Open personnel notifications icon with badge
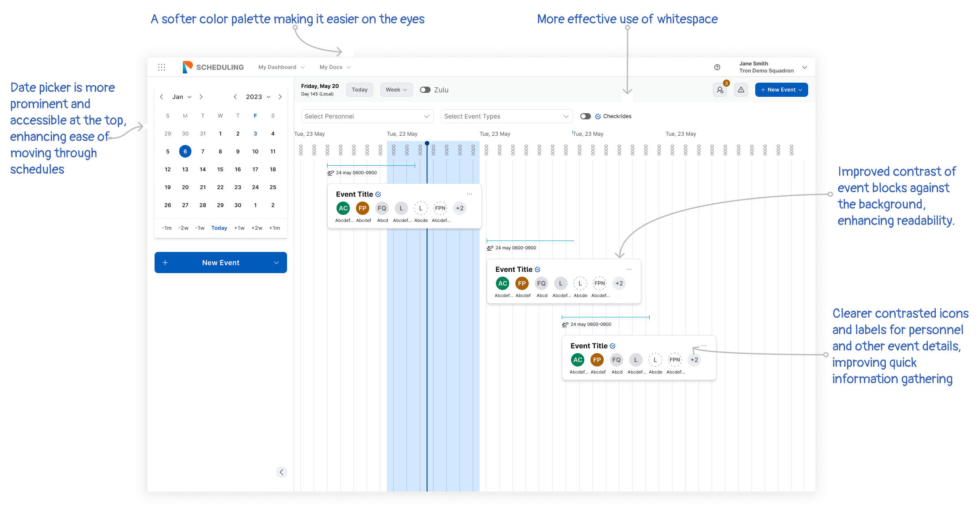 coord(720,90)
